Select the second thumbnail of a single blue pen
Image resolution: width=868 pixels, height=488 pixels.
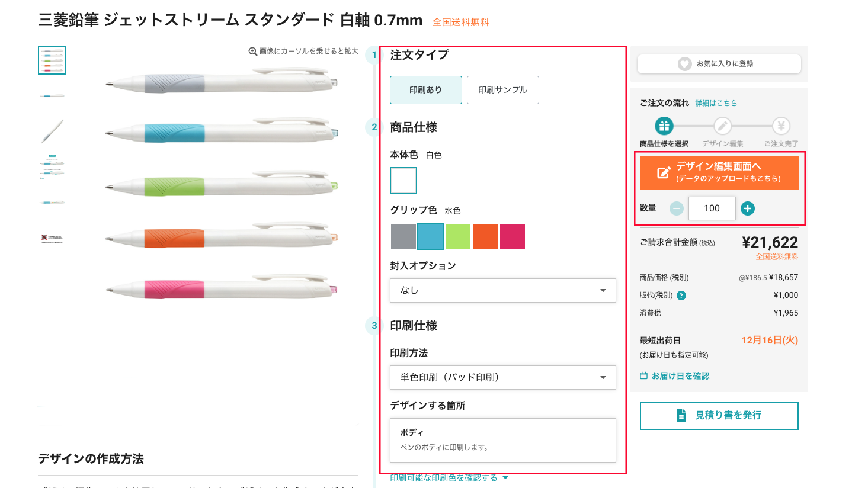coord(52,96)
